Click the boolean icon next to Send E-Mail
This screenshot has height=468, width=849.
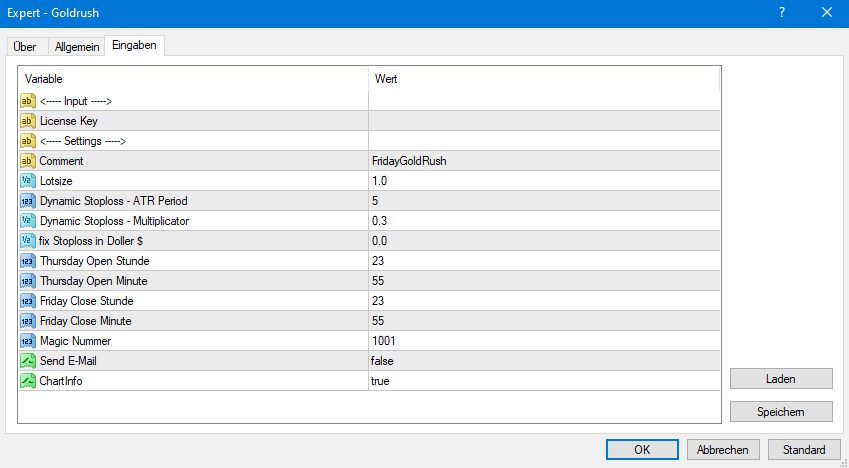click(28, 361)
